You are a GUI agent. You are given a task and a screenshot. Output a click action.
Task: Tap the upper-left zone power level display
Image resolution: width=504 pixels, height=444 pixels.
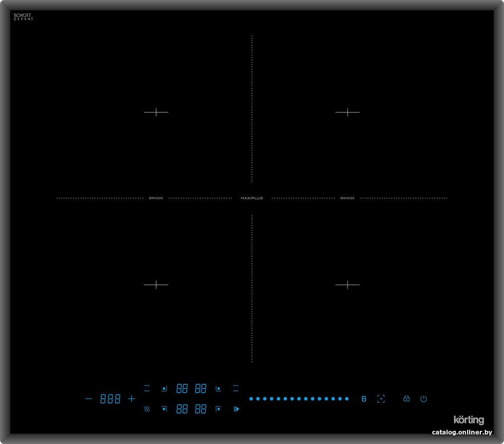coord(182,389)
